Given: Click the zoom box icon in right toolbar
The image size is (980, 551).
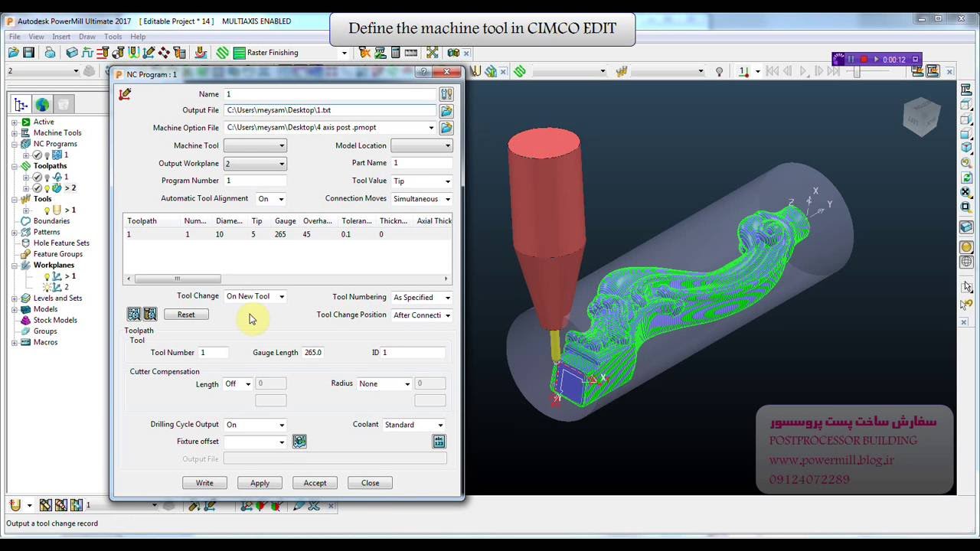Looking at the screenshot, I should coord(966,207).
